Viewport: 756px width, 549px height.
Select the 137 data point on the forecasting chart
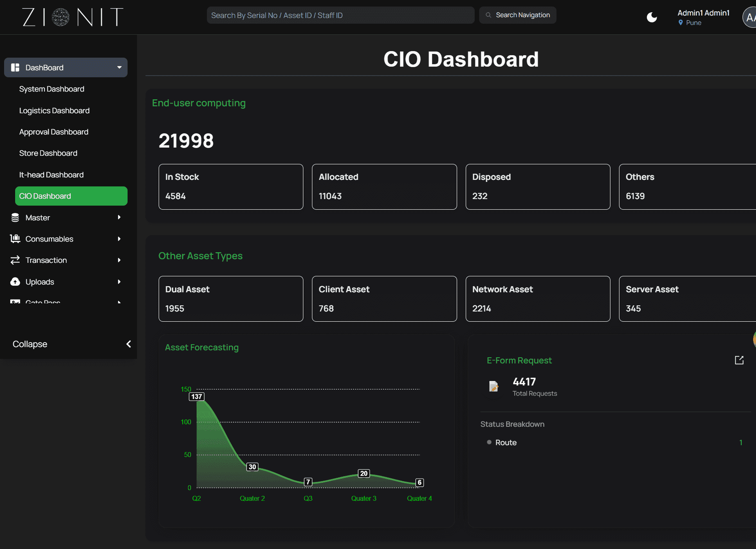(197, 397)
